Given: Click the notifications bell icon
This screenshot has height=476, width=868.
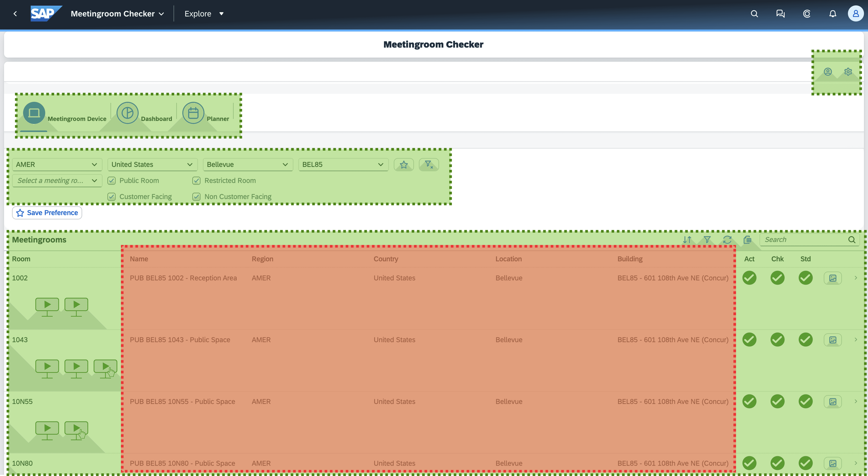Looking at the screenshot, I should click(833, 14).
